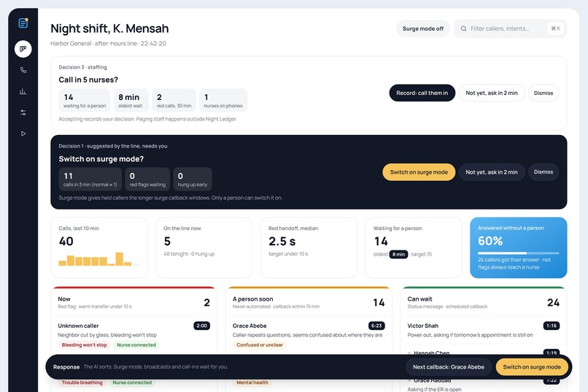Click the Call in 5 nurses? heading
This screenshot has width=588, height=392.
(88, 80)
